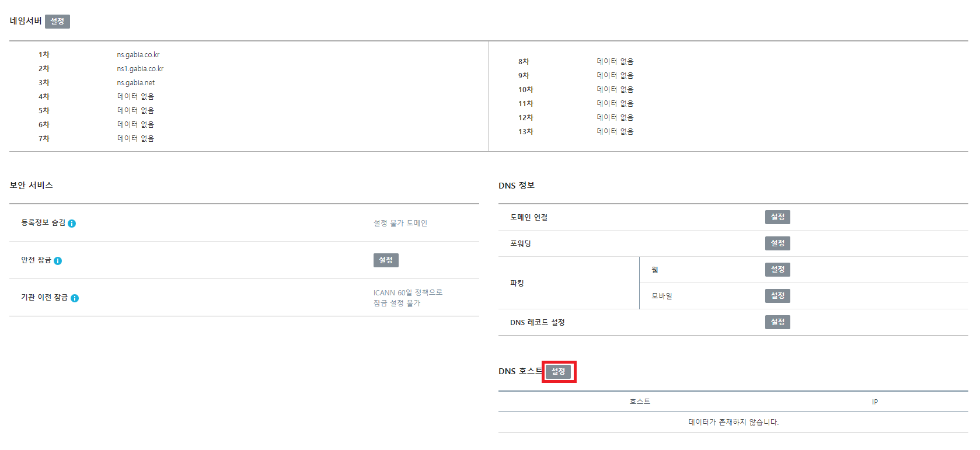Click the info icon beside 안전 잠금

coord(58,261)
